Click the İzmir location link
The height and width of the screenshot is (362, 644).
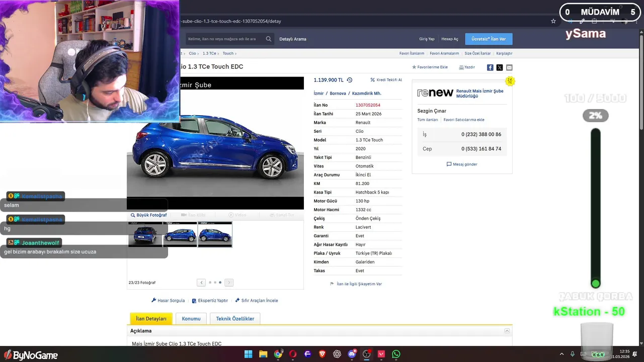coord(318,94)
